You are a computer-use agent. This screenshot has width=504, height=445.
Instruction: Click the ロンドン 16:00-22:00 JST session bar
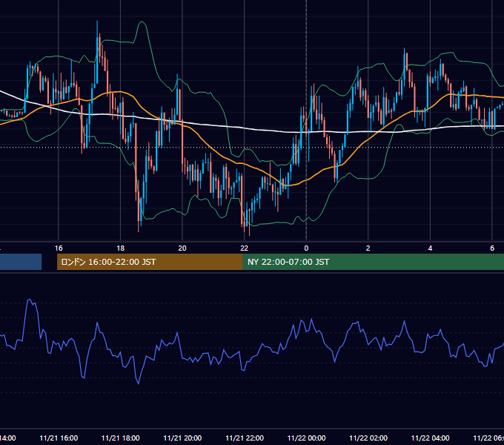pyautogui.click(x=150, y=262)
